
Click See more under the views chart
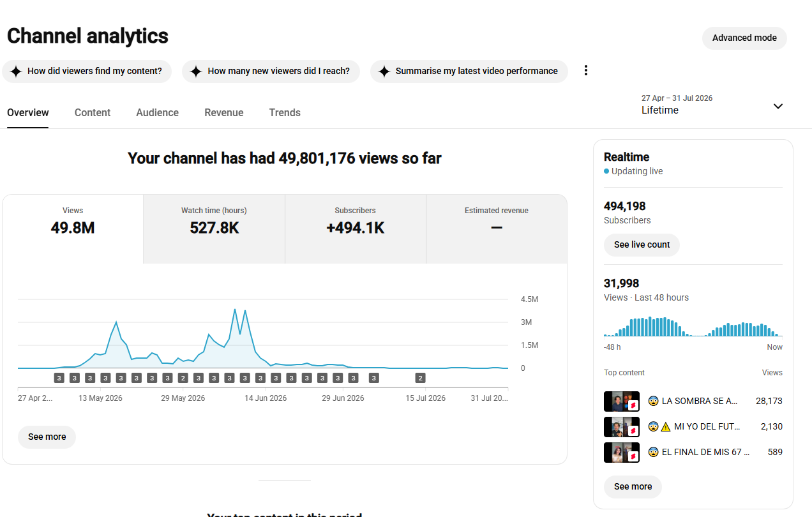pos(47,437)
